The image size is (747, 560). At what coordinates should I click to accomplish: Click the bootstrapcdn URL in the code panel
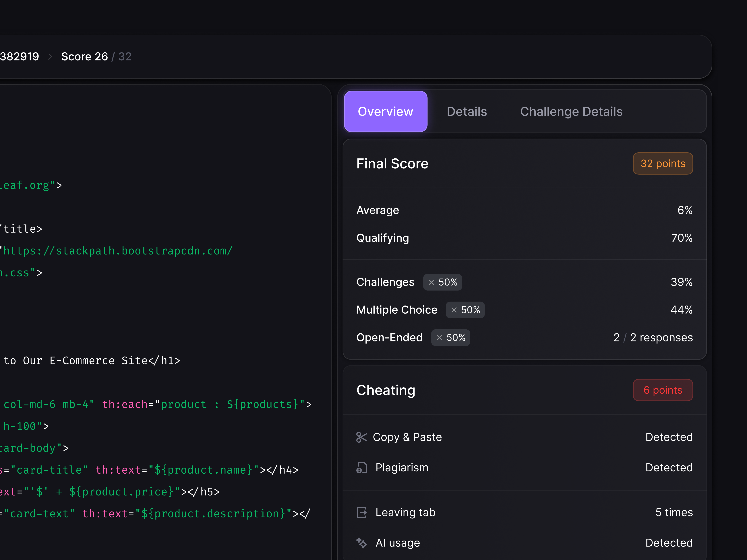click(117, 251)
